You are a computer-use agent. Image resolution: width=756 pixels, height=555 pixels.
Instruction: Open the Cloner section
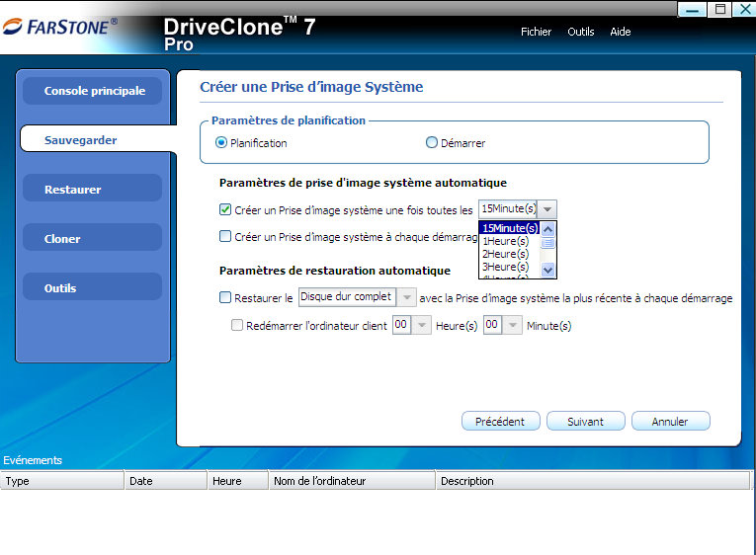pos(92,238)
